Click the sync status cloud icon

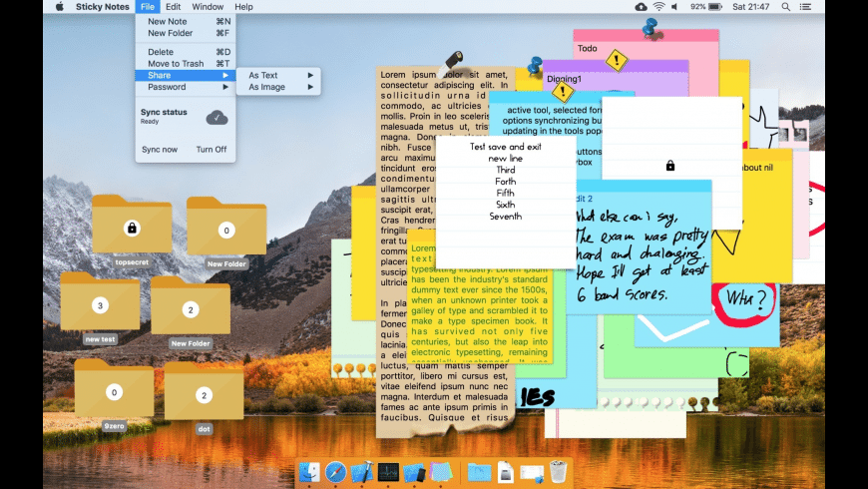[x=217, y=118]
